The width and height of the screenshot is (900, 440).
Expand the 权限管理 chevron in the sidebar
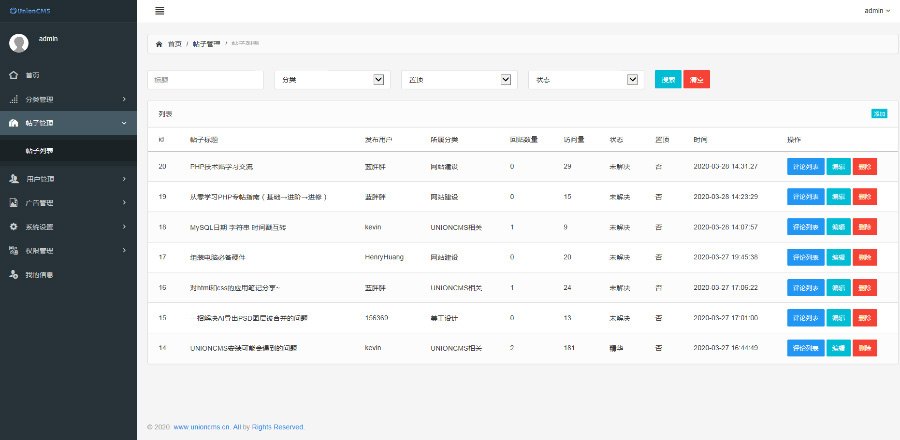click(124, 250)
